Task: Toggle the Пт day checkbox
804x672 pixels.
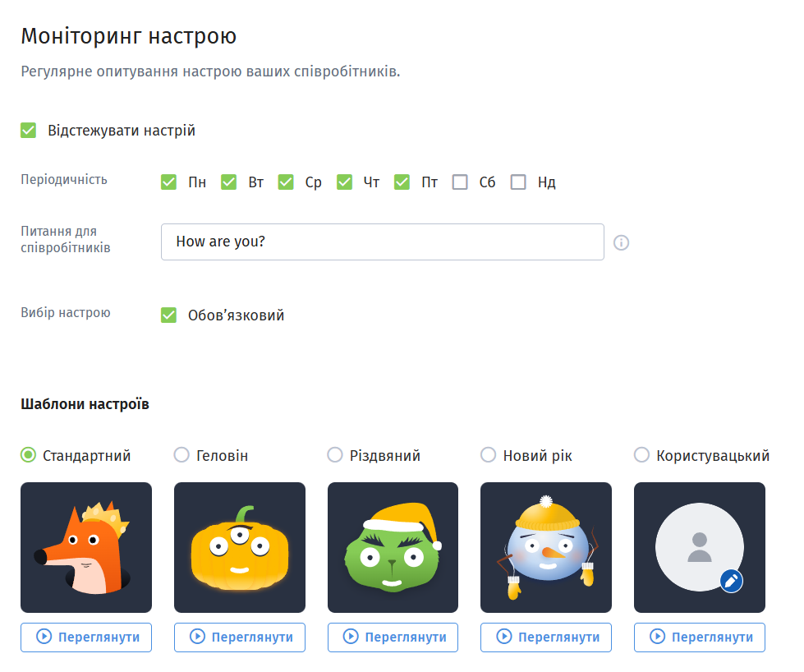Action: click(402, 182)
